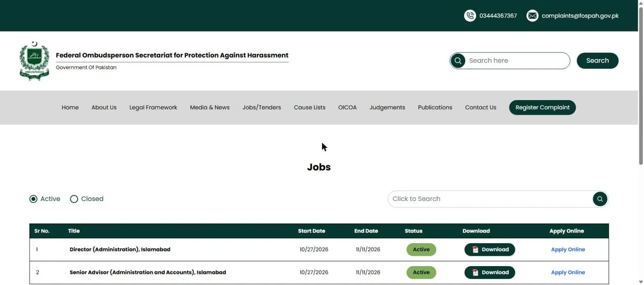Click Active status badge for Director row
644x285 pixels.
point(421,250)
